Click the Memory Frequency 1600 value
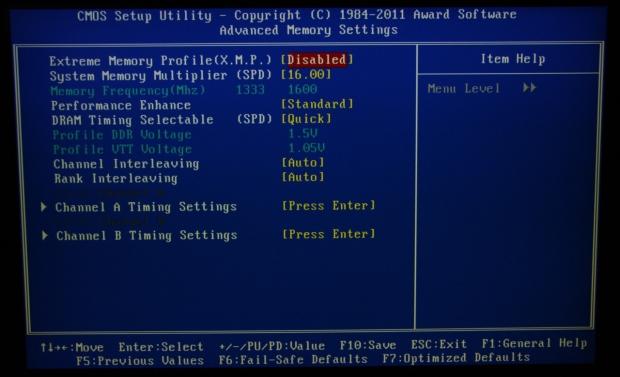This screenshot has height=377, width=620. (302, 89)
